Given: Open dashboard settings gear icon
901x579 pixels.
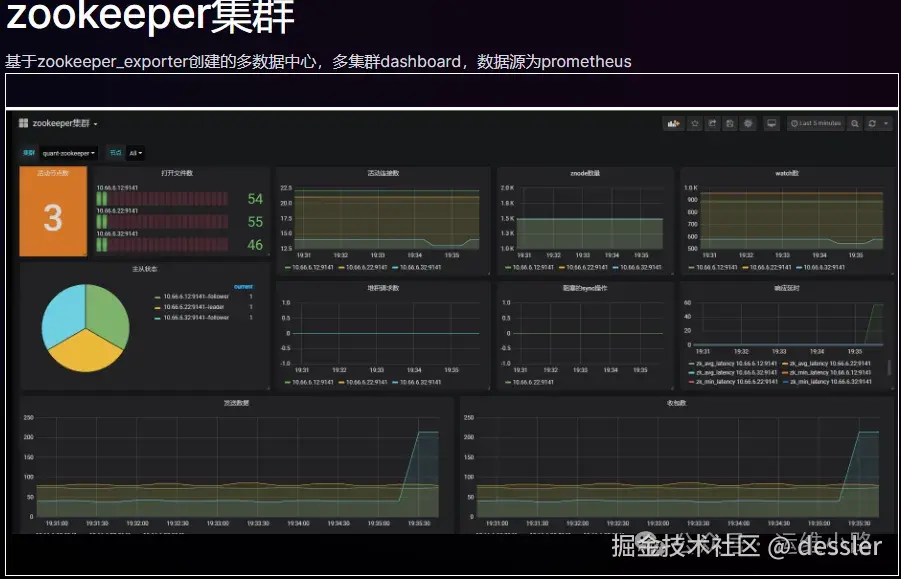Looking at the screenshot, I should [748, 123].
